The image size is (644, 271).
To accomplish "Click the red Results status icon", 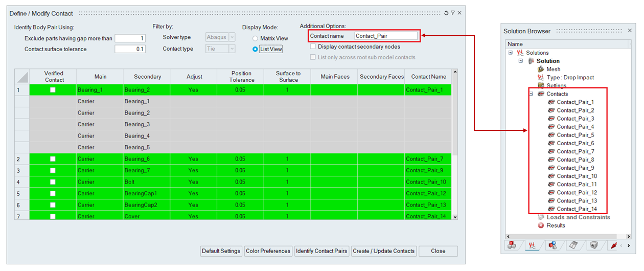I will click(x=541, y=225).
